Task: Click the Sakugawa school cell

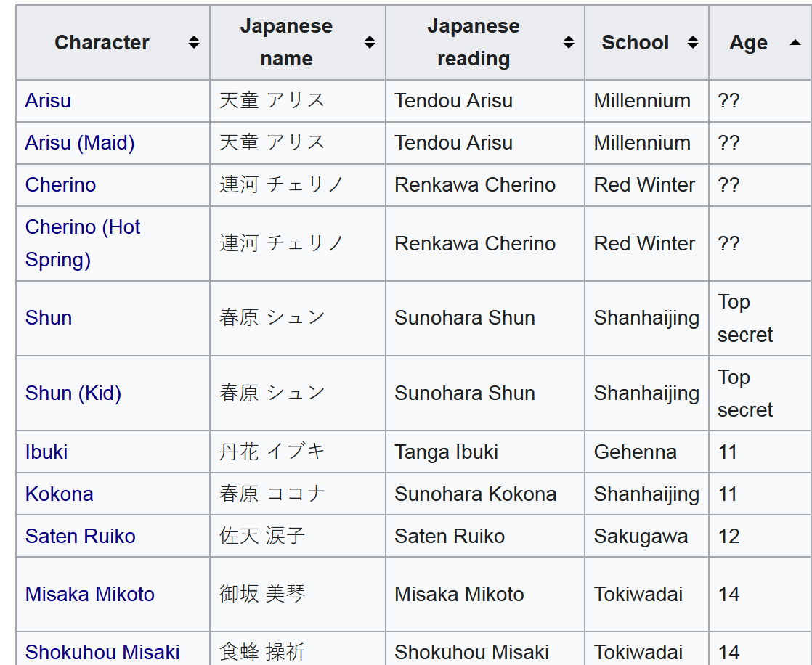Action: click(x=641, y=537)
